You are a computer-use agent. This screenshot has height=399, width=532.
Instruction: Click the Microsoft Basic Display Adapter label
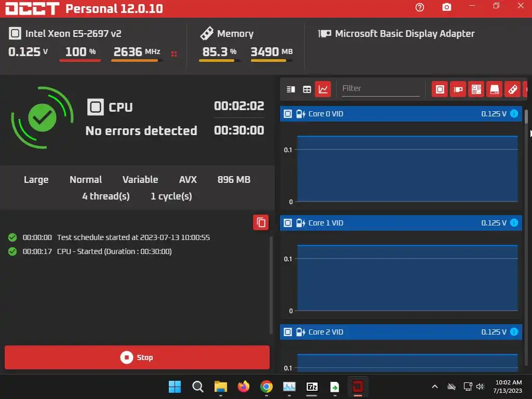pos(405,34)
